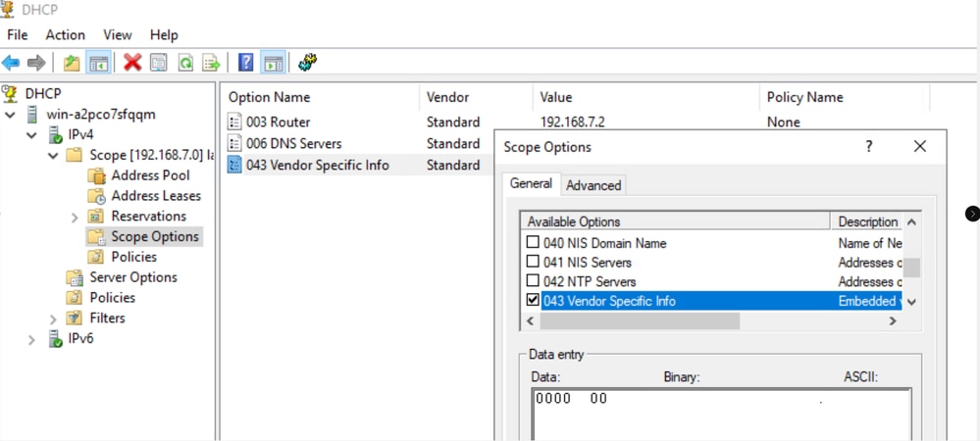
Task: Select the DHCP root node icon
Action: click(x=10, y=94)
